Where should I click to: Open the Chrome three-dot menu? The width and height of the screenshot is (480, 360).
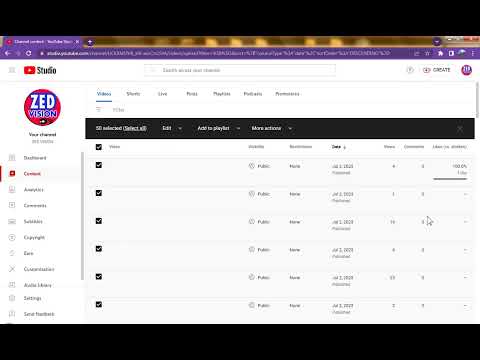tap(473, 53)
